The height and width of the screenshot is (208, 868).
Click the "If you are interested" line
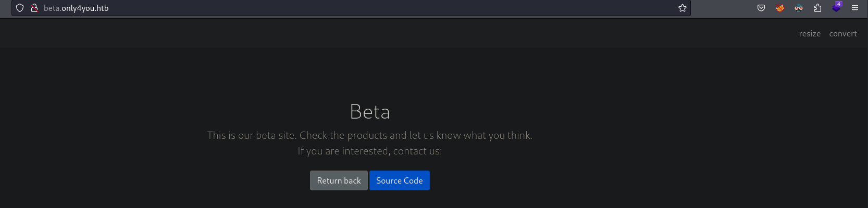click(369, 151)
